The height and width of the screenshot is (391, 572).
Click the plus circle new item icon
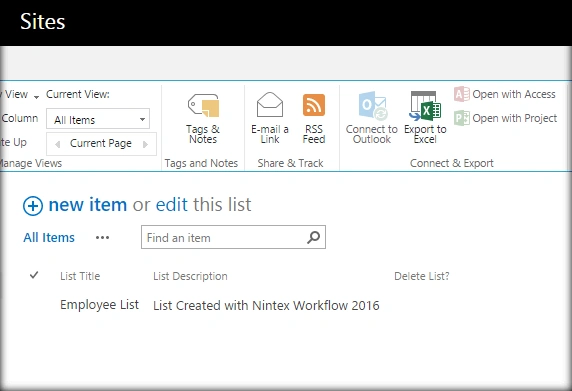tap(33, 206)
